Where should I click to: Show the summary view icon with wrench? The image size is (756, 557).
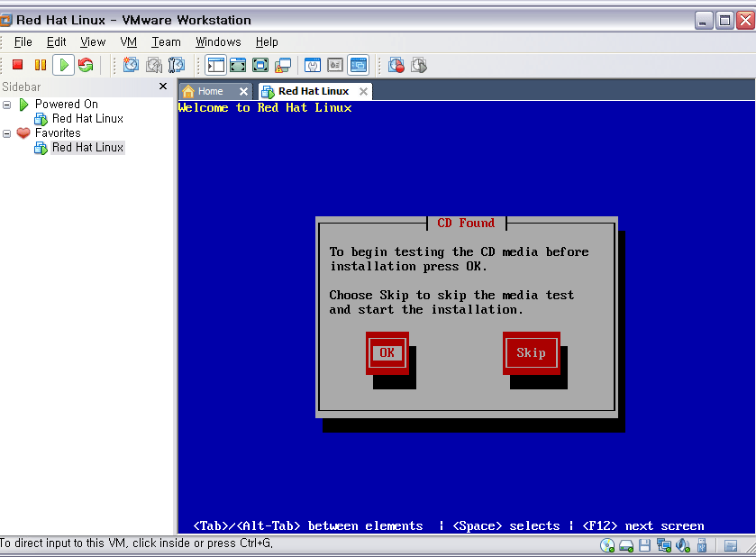coord(313,65)
